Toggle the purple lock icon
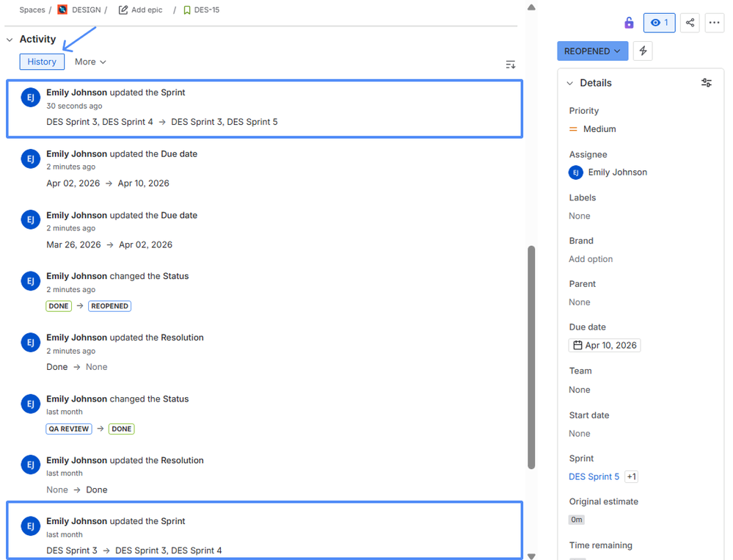The image size is (733, 560). (x=629, y=23)
